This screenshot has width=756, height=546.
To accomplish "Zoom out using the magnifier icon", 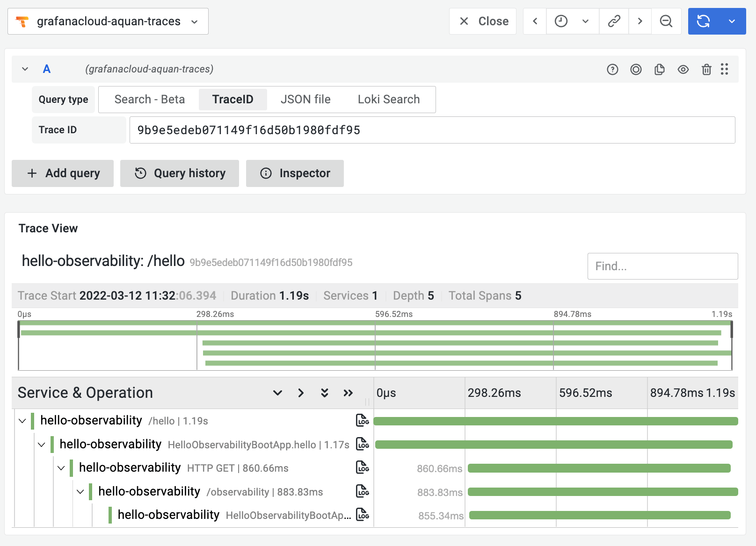I will coord(666,21).
